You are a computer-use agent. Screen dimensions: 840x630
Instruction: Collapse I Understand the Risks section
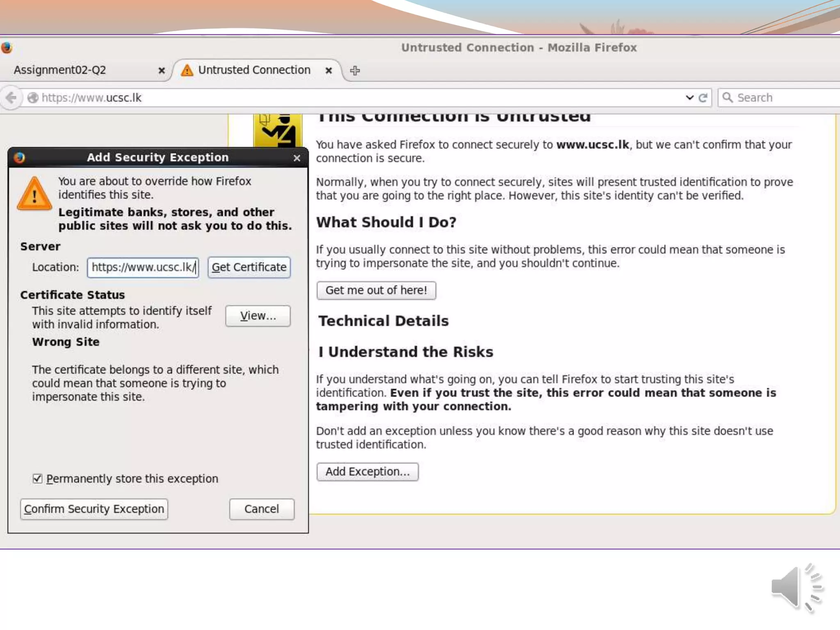pyautogui.click(x=406, y=352)
